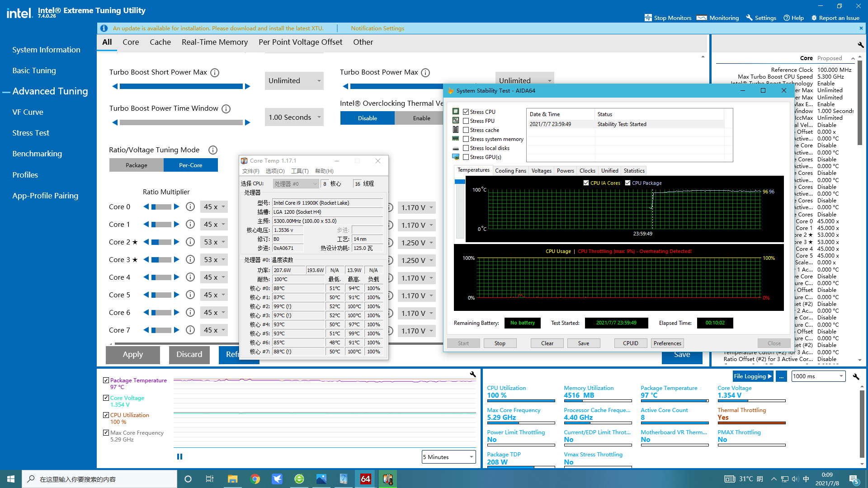Click Turbo Boost Short Power Max slider
The height and width of the screenshot is (488, 868).
pyautogui.click(x=181, y=86)
